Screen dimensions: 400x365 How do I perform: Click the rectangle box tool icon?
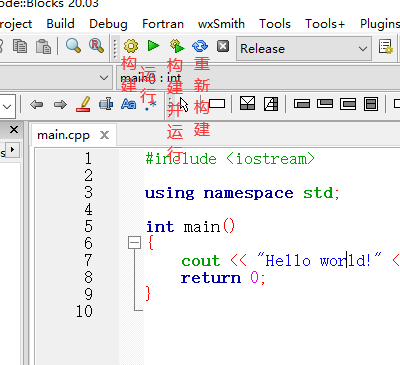pyautogui.click(x=217, y=104)
